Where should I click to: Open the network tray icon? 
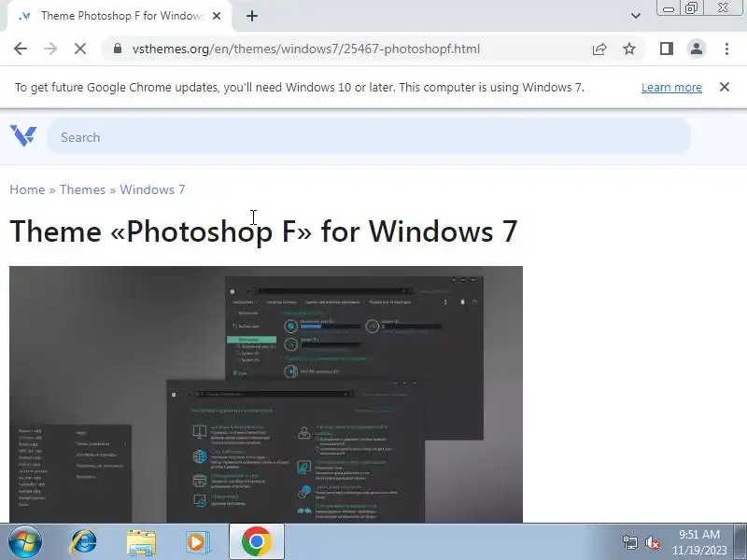629,542
